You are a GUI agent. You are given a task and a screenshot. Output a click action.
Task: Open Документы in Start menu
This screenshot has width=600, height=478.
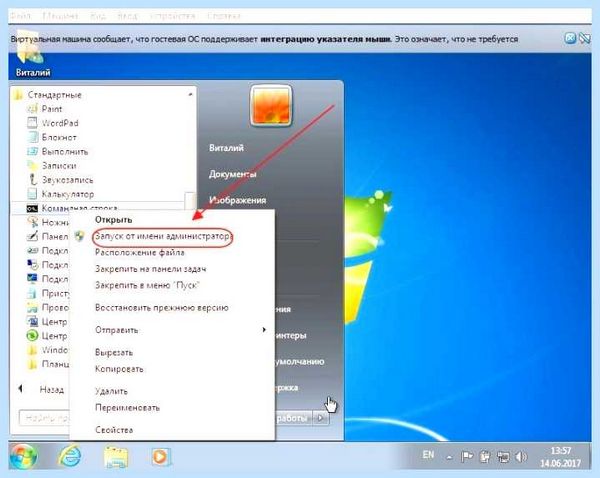point(233,174)
